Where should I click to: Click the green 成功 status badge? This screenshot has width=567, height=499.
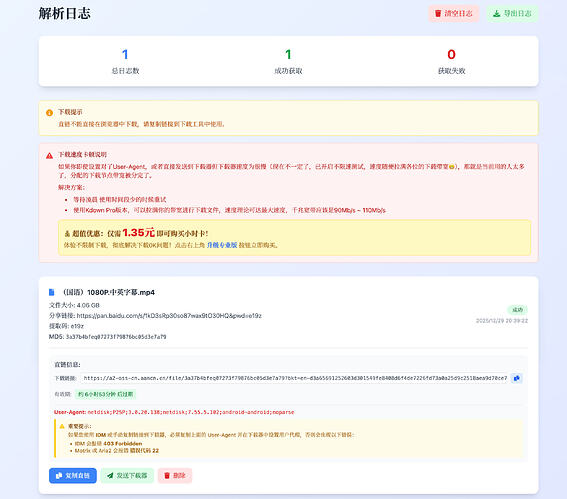[x=517, y=310]
